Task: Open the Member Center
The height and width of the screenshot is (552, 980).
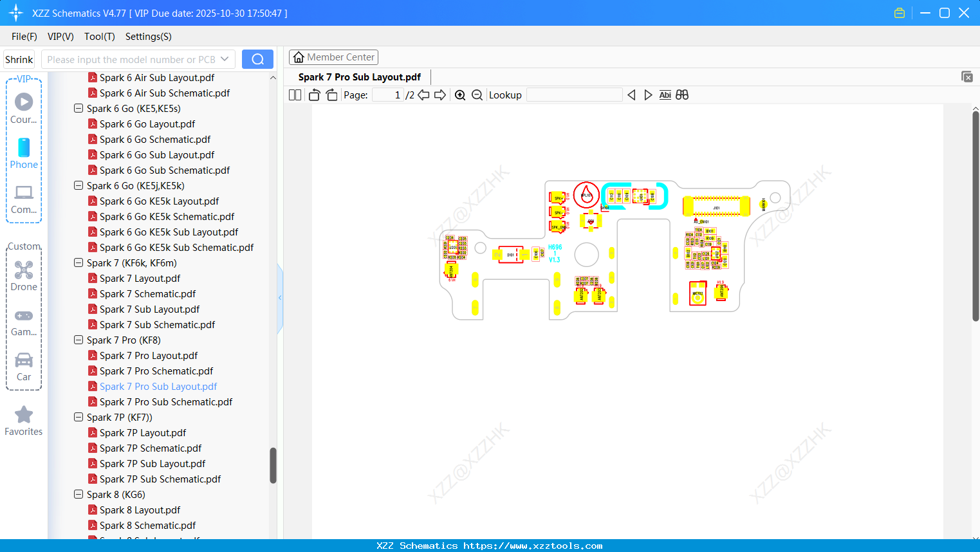Action: click(x=333, y=57)
